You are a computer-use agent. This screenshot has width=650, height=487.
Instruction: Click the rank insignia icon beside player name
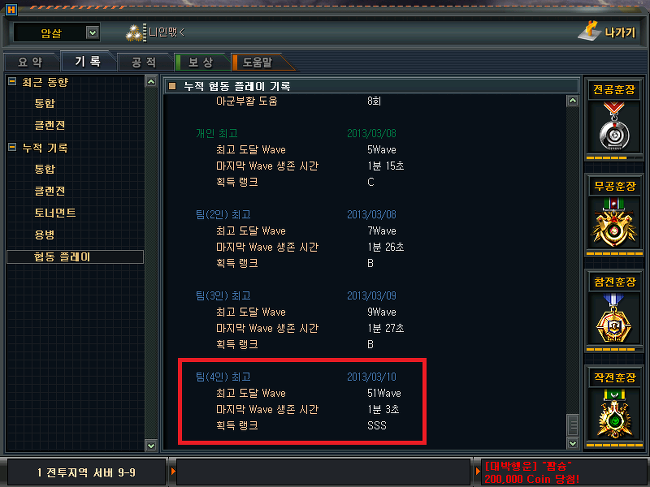coord(135,33)
